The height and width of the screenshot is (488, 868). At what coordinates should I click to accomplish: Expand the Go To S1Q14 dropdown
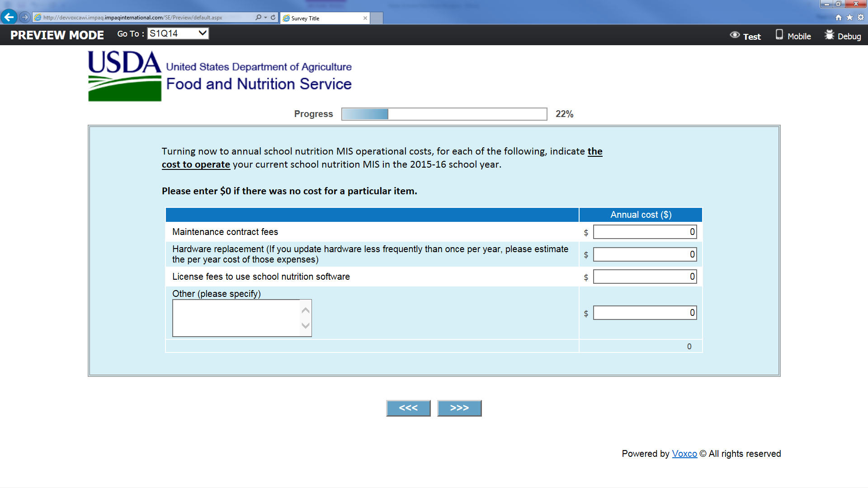178,33
